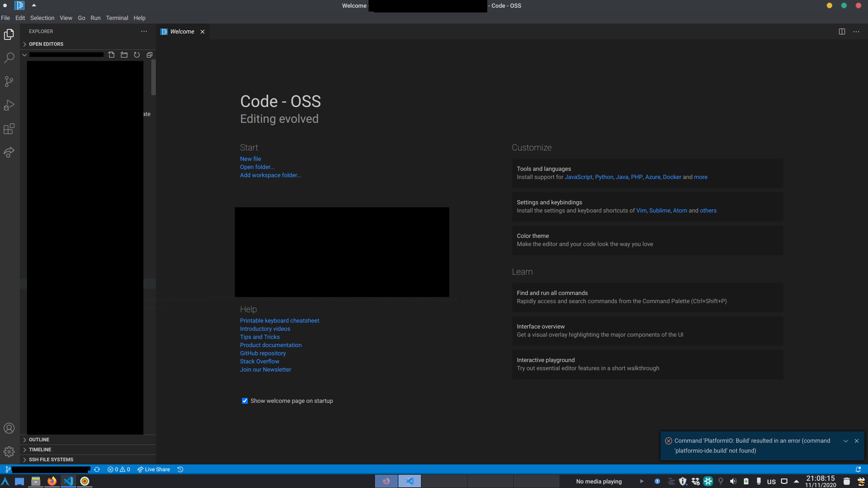Open the Run and Debug view
Screen dimensions: 868x488
(x=9, y=105)
